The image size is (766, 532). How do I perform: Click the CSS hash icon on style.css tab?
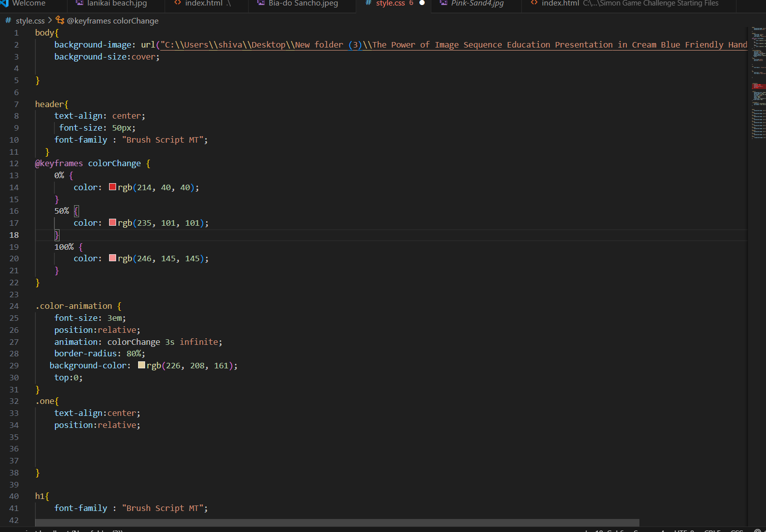[x=368, y=3]
